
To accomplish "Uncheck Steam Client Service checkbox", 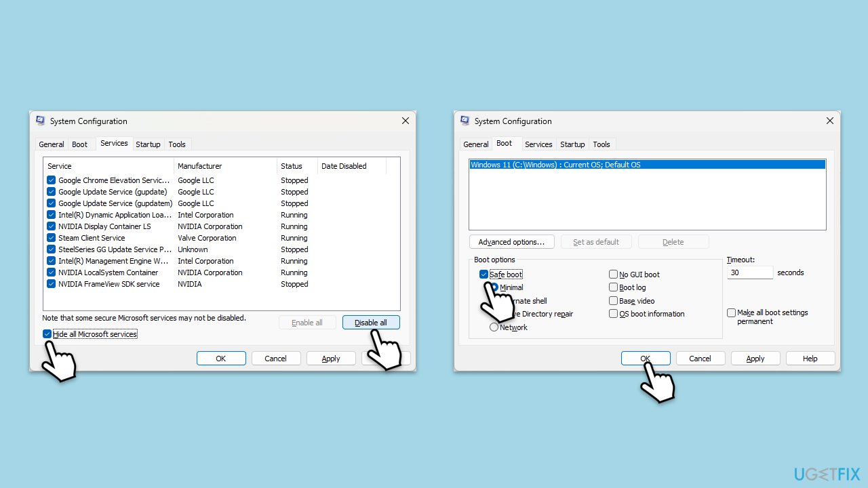I will 52,238.
